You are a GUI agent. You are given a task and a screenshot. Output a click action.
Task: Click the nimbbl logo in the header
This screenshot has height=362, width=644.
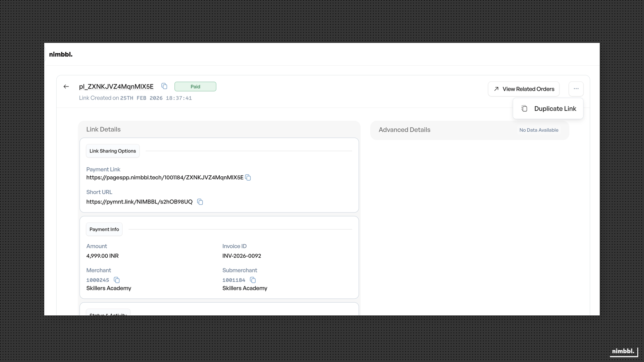[x=61, y=54]
